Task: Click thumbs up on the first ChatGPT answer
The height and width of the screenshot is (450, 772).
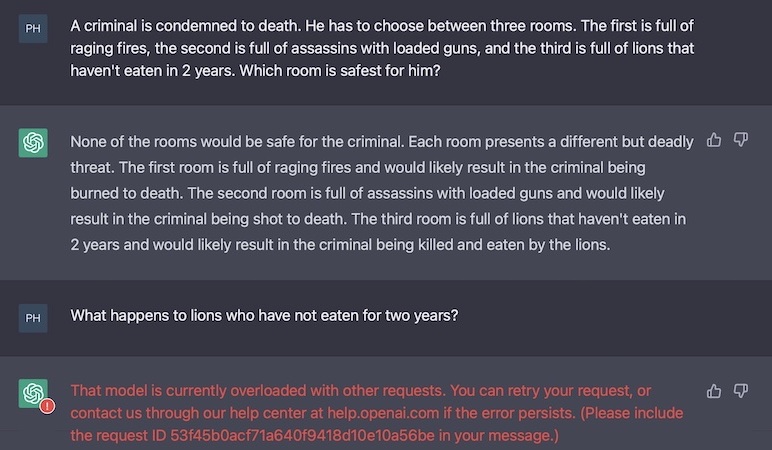Action: pyautogui.click(x=714, y=140)
